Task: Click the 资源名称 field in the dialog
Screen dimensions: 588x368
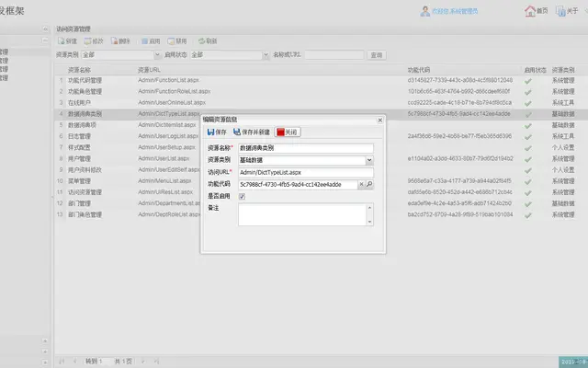Action: 306,148
